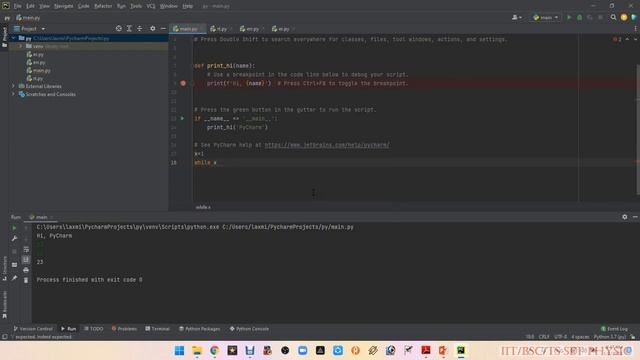Viewport: 640px width, 360px height.
Task: Go to previous highlighted error arrow
Action: coord(627,39)
